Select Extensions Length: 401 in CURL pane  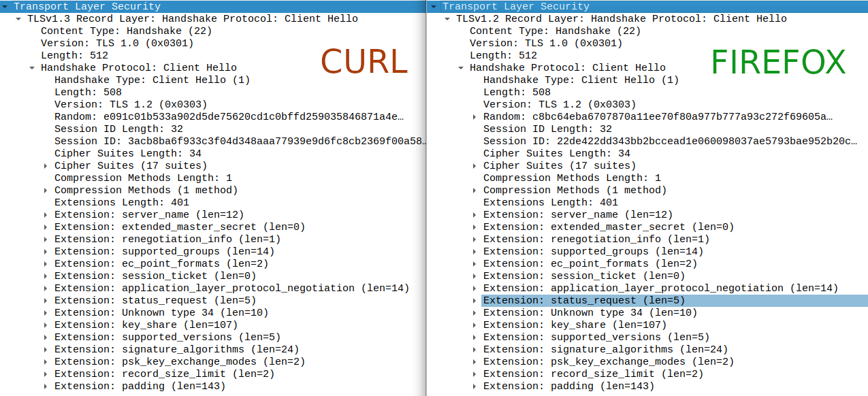coord(122,202)
